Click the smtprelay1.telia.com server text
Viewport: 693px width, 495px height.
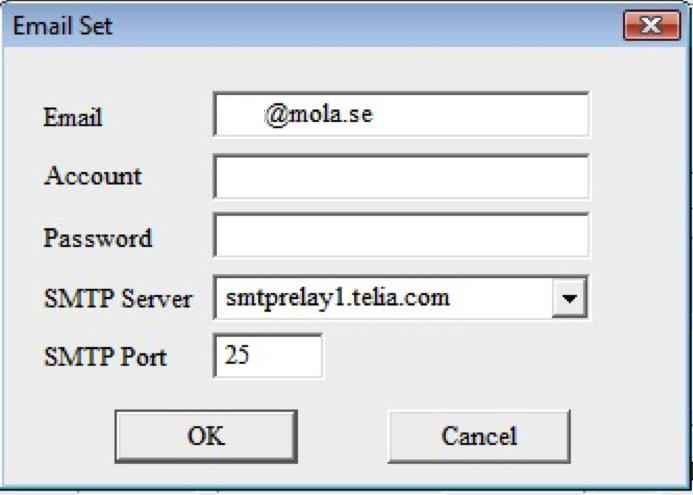(338, 297)
